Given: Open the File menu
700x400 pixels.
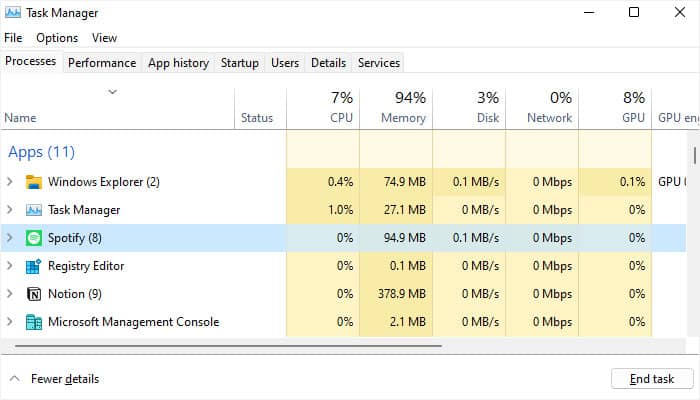Looking at the screenshot, I should (13, 38).
